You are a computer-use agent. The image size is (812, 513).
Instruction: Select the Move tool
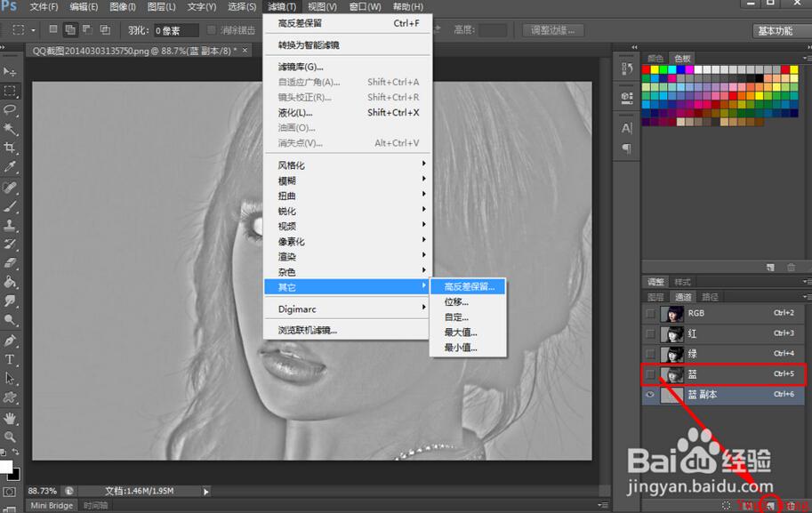click(x=11, y=71)
